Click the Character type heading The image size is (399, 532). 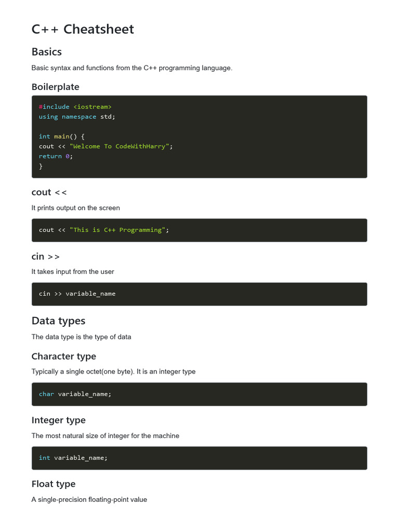(x=64, y=356)
